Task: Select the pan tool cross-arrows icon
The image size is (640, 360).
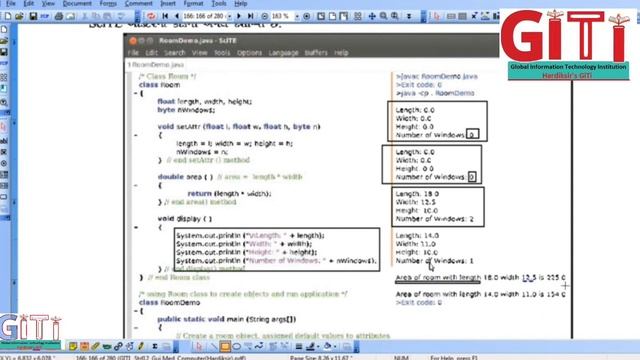Action: (x=372, y=16)
